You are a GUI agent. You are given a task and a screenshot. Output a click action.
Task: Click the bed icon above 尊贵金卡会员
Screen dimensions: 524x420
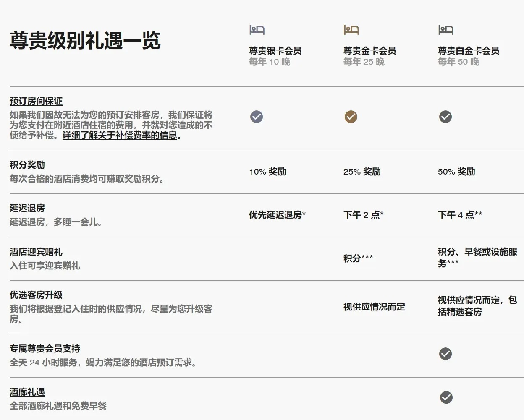point(351,30)
